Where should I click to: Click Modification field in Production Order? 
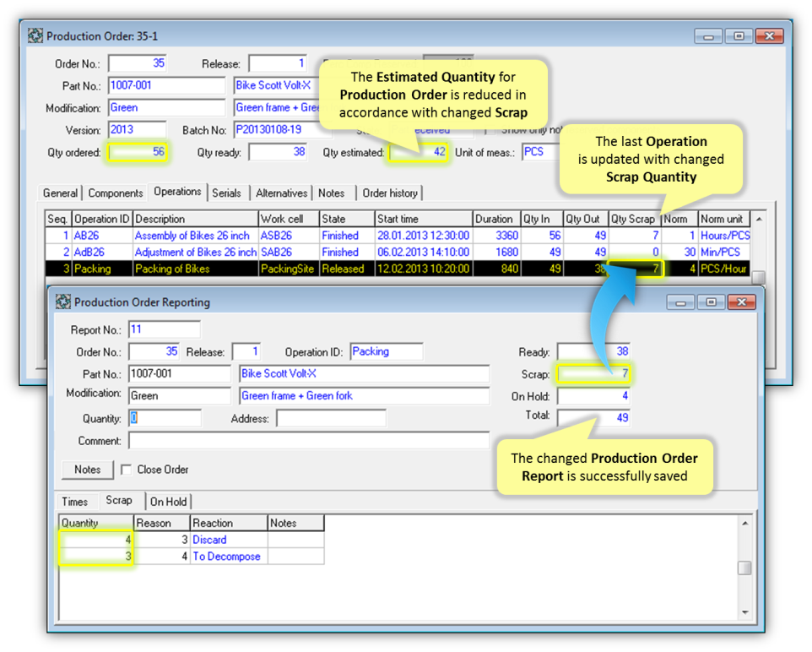(167, 108)
